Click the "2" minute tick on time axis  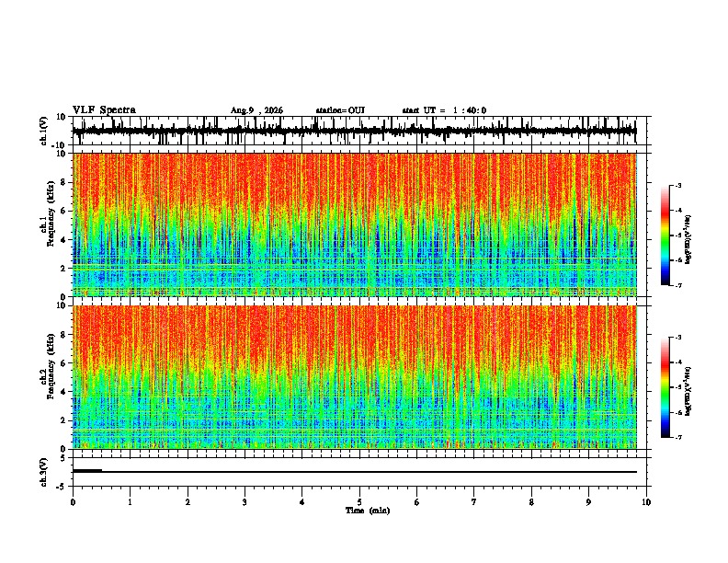pyautogui.click(x=188, y=502)
